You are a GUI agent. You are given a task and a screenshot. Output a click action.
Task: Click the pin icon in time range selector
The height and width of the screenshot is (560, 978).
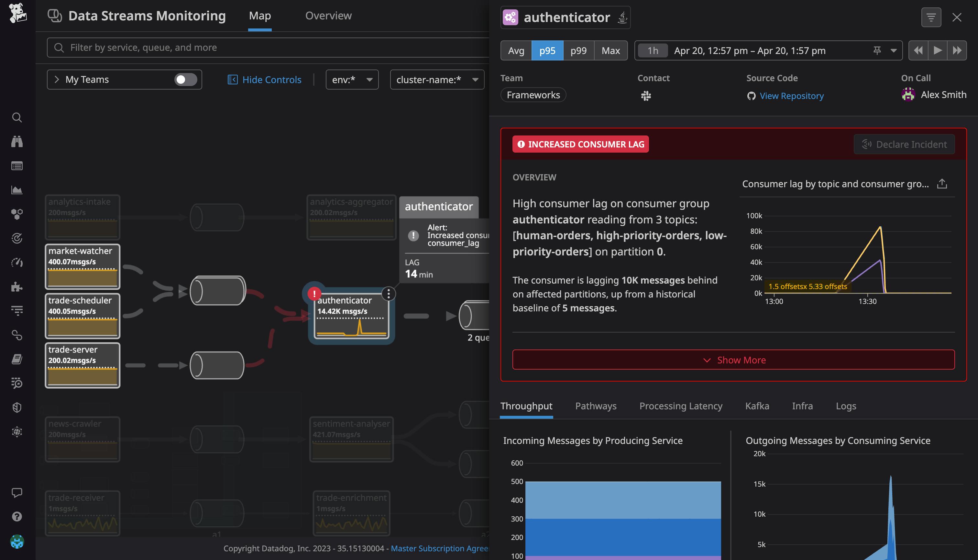tap(877, 50)
